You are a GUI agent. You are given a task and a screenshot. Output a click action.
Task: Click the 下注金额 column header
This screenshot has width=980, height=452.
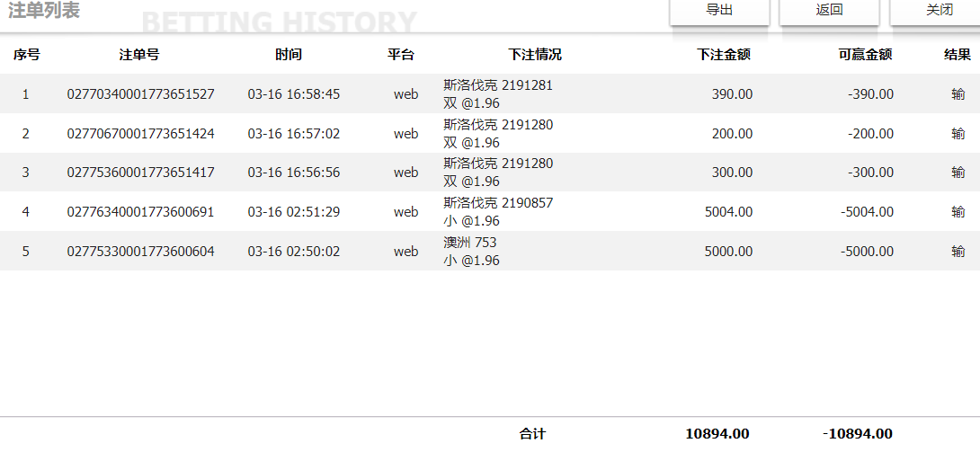pos(724,55)
